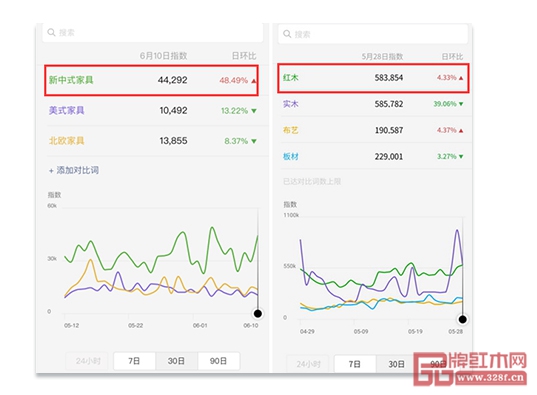Screen dimensions: 537x395
Task: Select 7日 range in left panel
Action: (134, 361)
